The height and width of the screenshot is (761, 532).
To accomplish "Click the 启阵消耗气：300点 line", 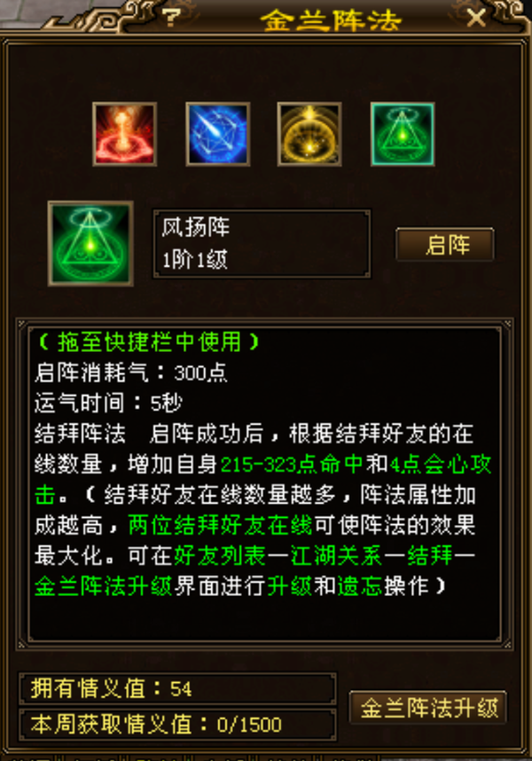I will (x=131, y=373).
